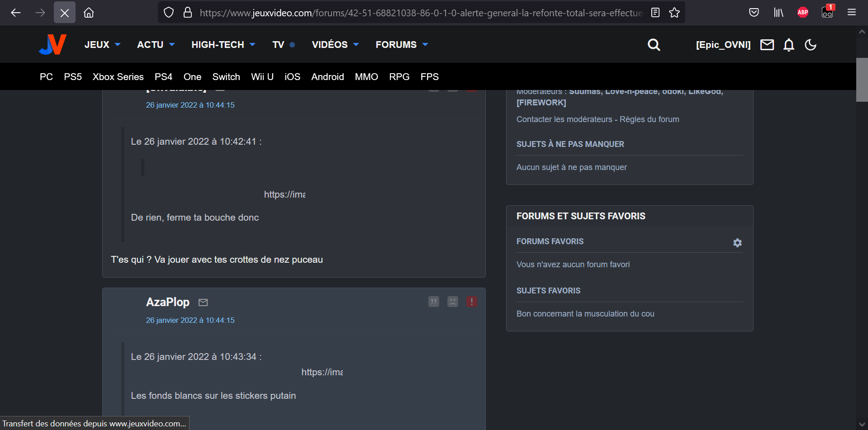Click the vertical page scrollbar thumb
This screenshot has height=430, width=868.
pos(862,80)
